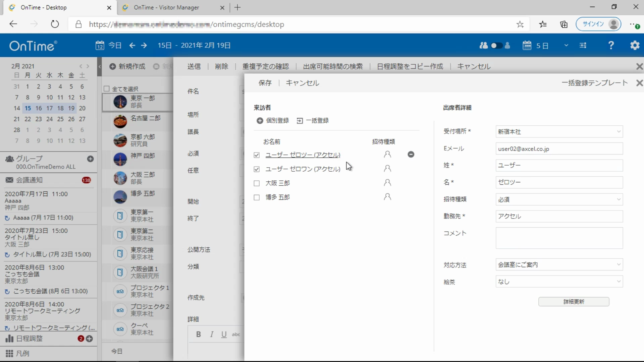This screenshot has height=362, width=644.
Task: Click 保存 in visitor panel
Action: coord(265,83)
